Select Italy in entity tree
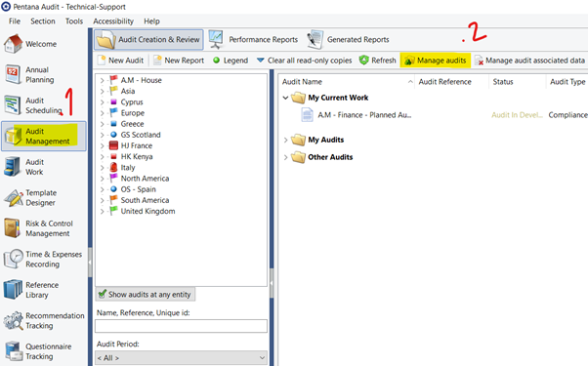This screenshot has height=366, width=588. [x=128, y=168]
